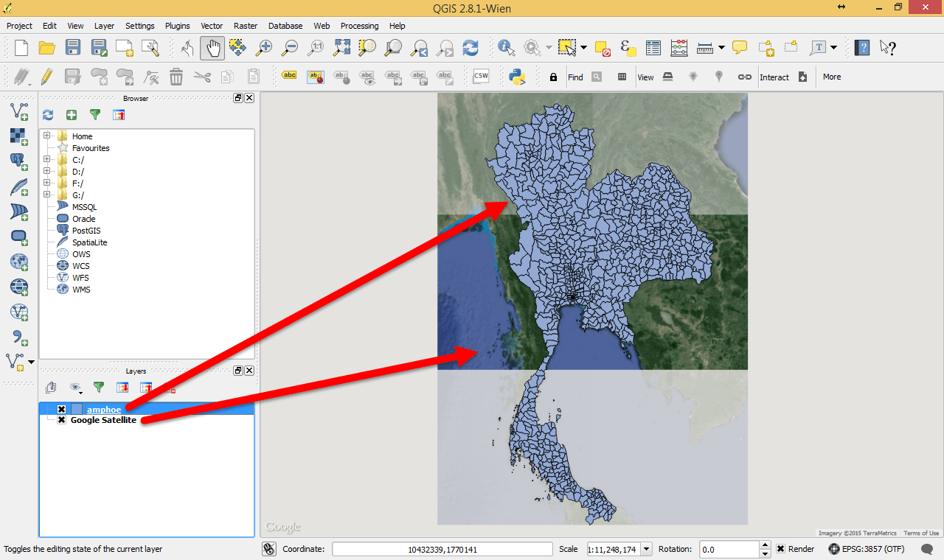Select the Measure Line tool

tap(705, 47)
